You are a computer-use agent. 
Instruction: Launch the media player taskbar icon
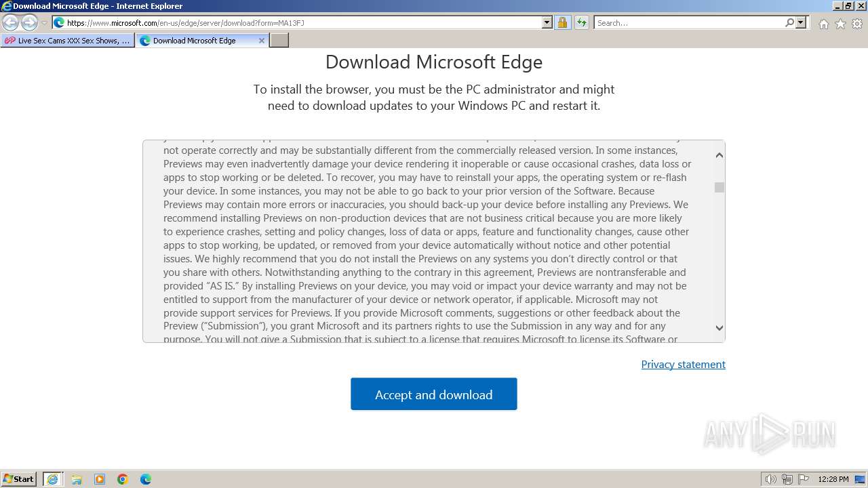pyautogui.click(x=100, y=479)
